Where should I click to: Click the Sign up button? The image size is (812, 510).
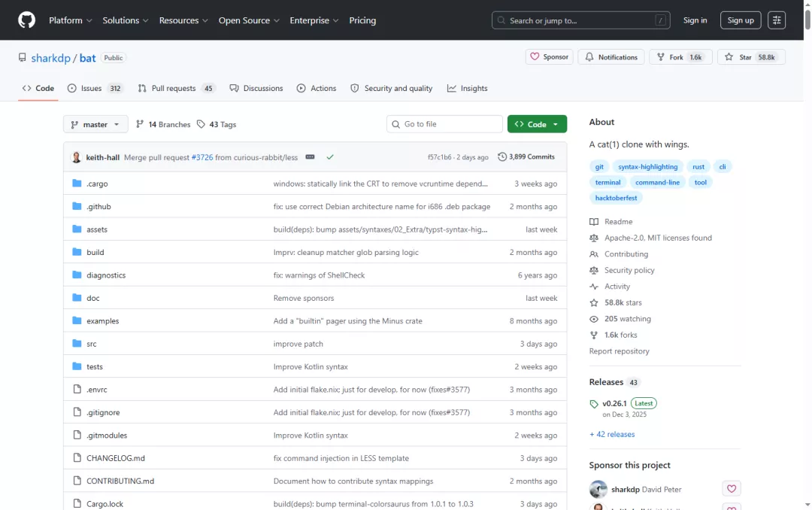[x=741, y=20]
